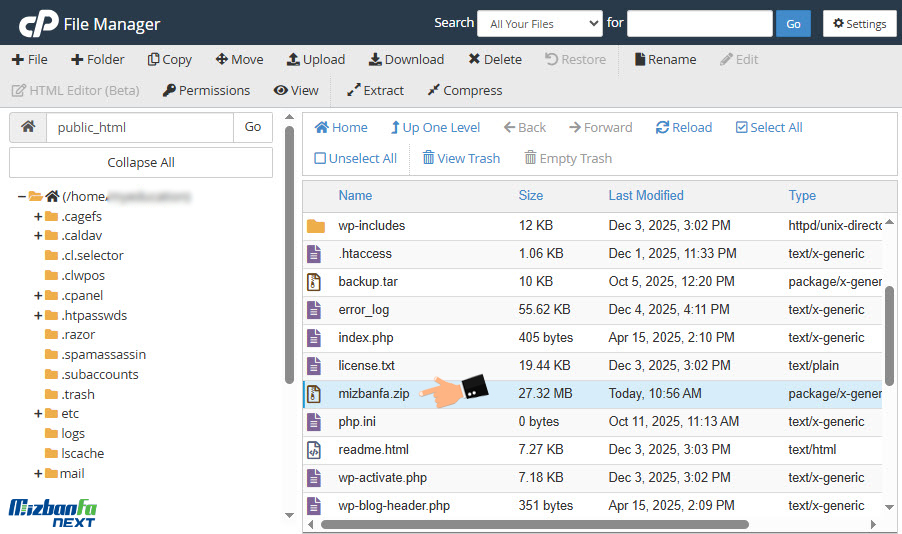Open Permissions with the key icon
Image resolution: width=902 pixels, height=534 pixels.
pyautogui.click(x=170, y=91)
